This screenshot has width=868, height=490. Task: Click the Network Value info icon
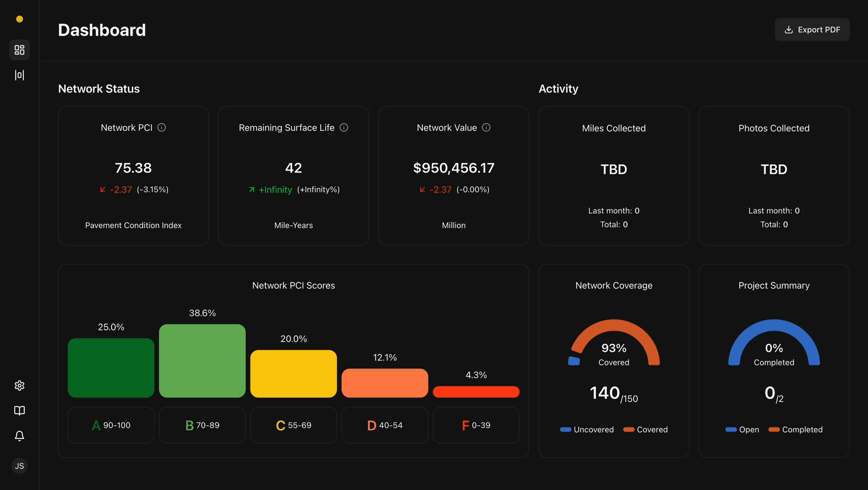pos(486,127)
